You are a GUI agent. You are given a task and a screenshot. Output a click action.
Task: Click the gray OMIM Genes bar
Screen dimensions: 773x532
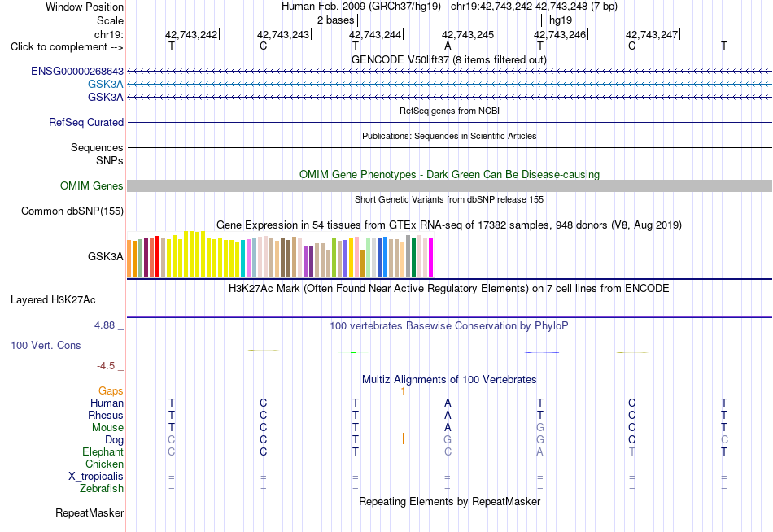tap(449, 186)
